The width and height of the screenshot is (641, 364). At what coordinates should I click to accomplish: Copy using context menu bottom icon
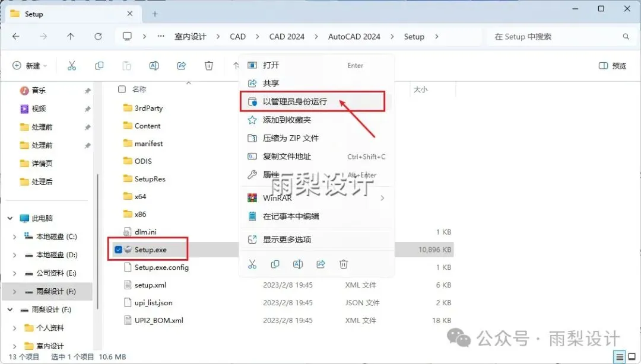point(275,264)
